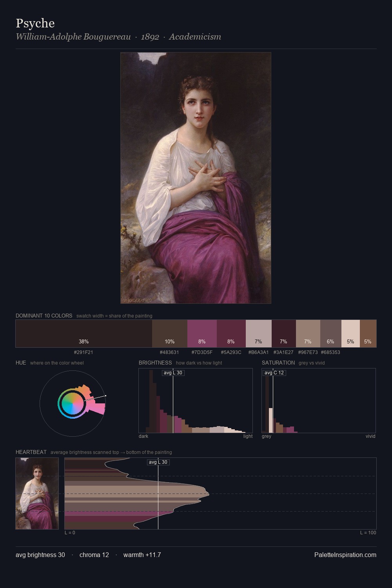
Task: Click the 'SATURATION' section heading
Action: tap(278, 363)
